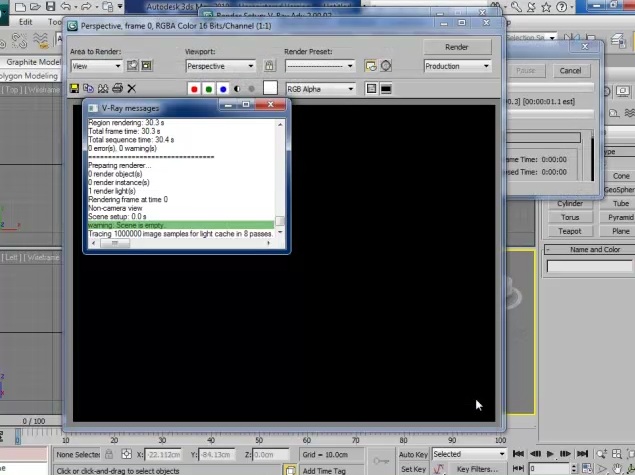Click the current frame number field
This screenshot has width=635, height=475.
click(549, 469)
